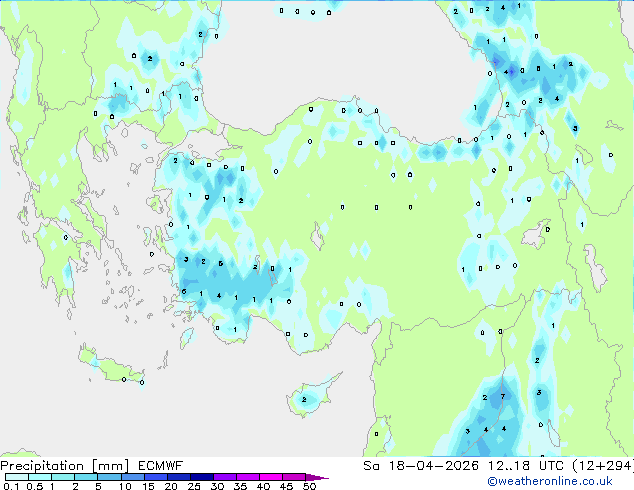Click the 'Precipitation [mm]' title text
This screenshot has height=490, width=634.
(65, 466)
